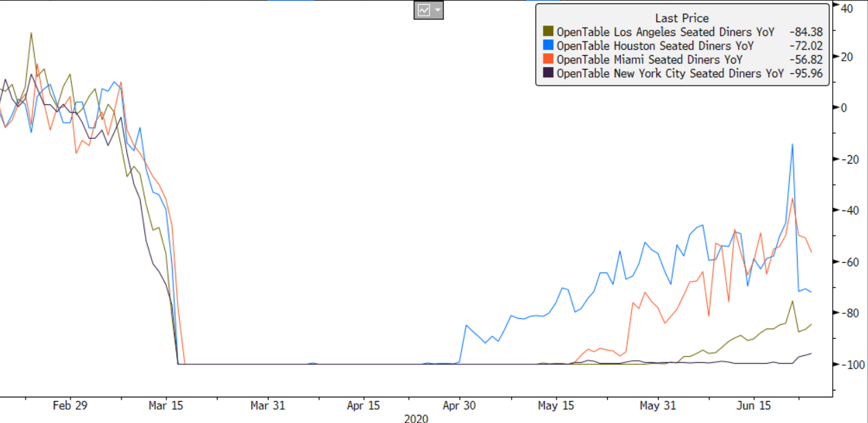The width and height of the screenshot is (868, 423).
Task: Click the 20 value on y-axis
Action: pos(846,57)
